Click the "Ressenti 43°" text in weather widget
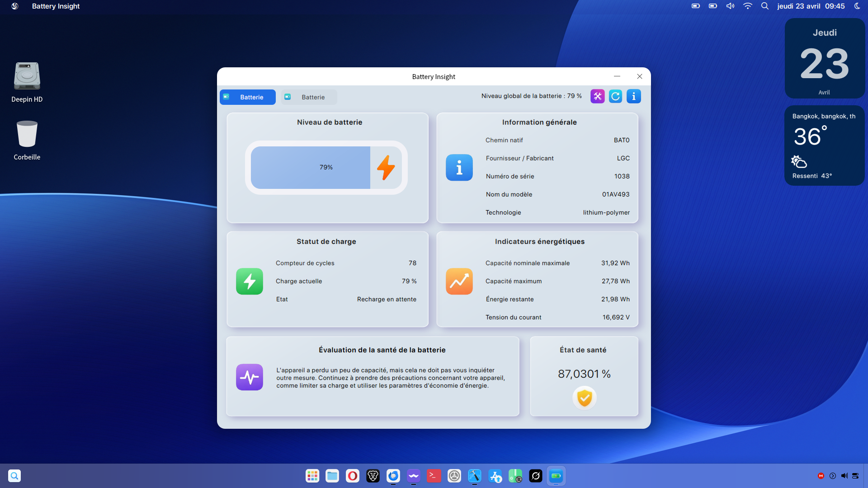 812,176
